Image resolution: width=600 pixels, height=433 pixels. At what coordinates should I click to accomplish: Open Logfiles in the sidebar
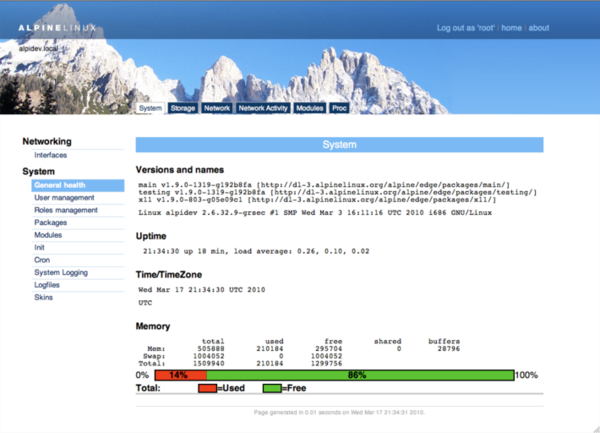[47, 285]
